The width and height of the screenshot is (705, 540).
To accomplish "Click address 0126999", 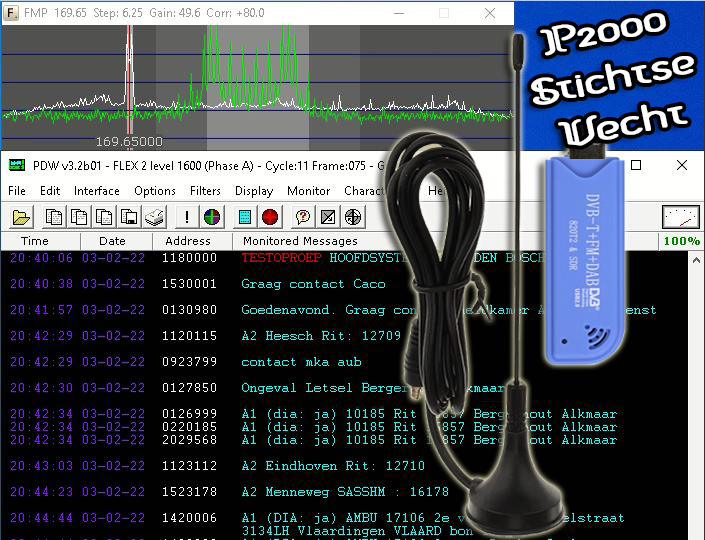I will [x=189, y=414].
